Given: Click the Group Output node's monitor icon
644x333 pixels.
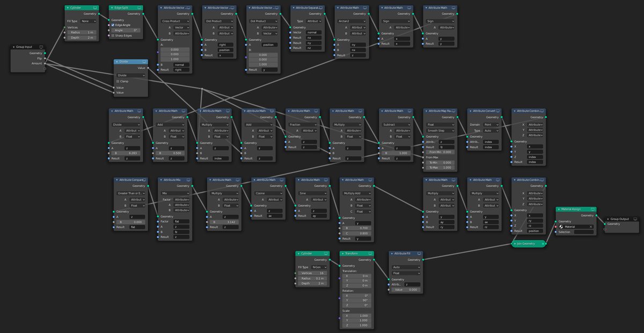Looking at the screenshot, I should [635, 219].
